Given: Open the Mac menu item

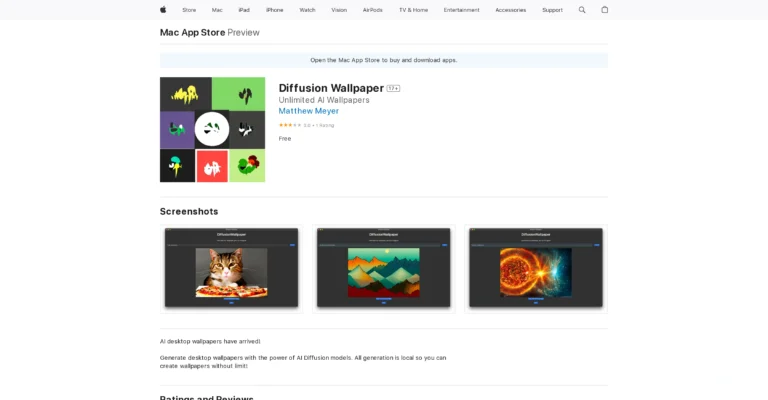Looking at the screenshot, I should [x=217, y=10].
